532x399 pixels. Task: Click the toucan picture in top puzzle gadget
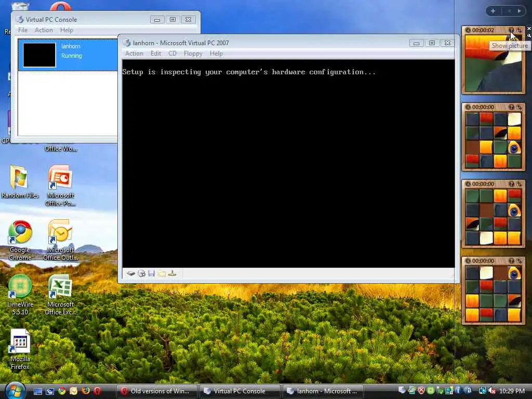(x=494, y=63)
